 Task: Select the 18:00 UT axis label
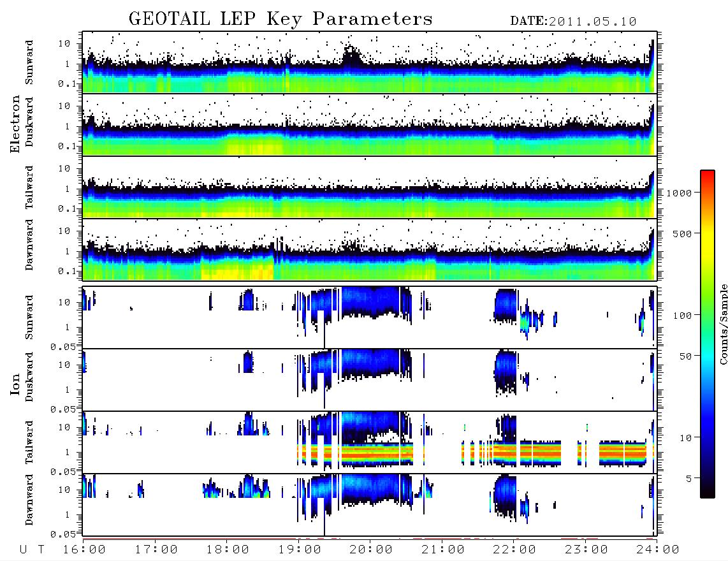pyautogui.click(x=228, y=550)
